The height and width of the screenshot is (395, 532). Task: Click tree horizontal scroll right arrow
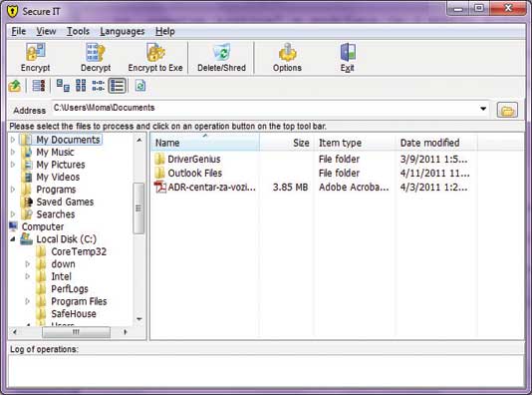pyautogui.click(x=126, y=332)
